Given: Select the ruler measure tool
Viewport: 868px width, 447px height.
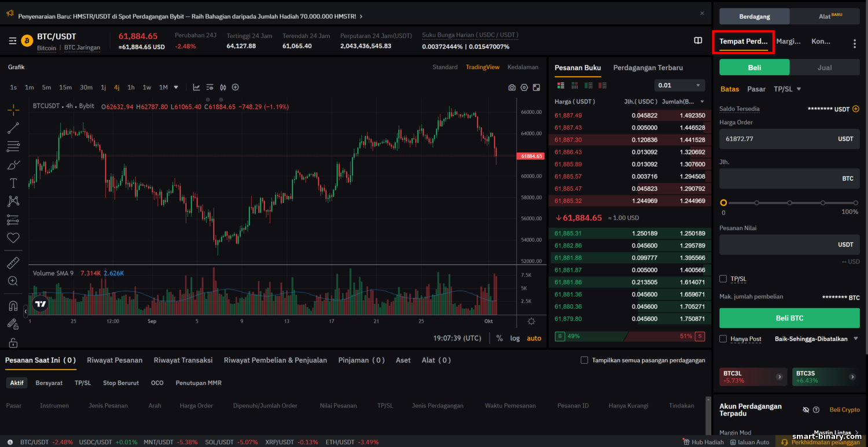Looking at the screenshot, I should coord(13,263).
